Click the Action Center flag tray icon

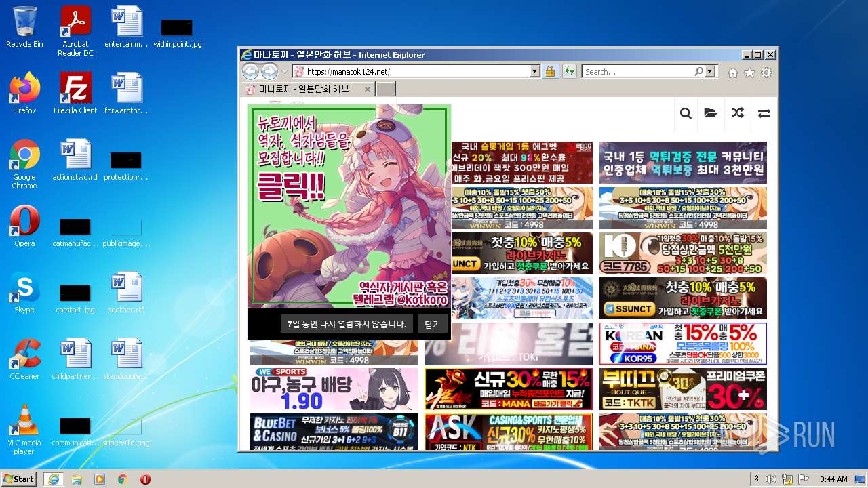804,479
